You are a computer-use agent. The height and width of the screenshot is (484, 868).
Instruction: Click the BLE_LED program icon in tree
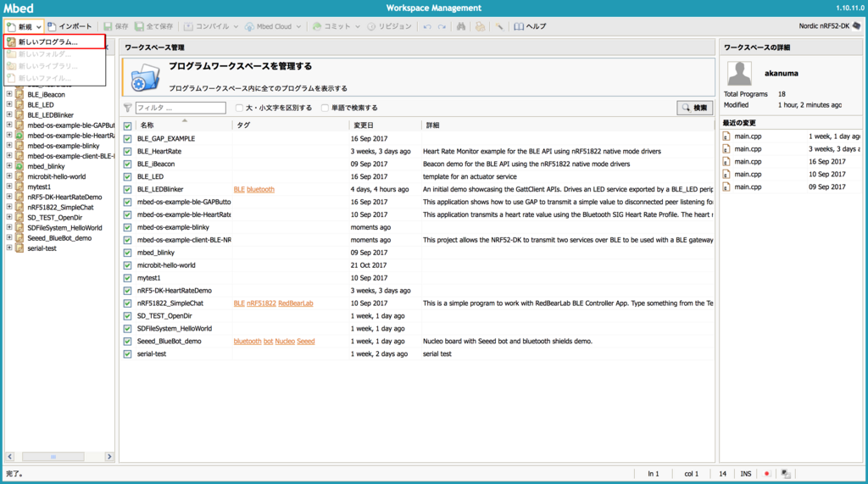tap(19, 104)
